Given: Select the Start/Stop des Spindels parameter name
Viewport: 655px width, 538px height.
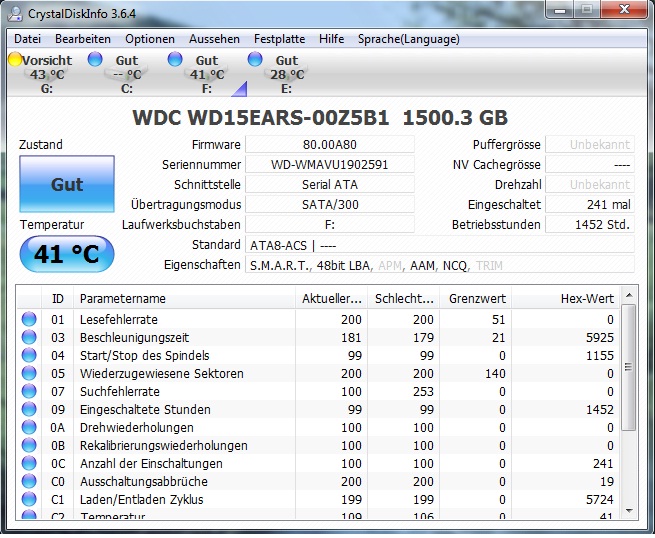Looking at the screenshot, I should point(145,355).
